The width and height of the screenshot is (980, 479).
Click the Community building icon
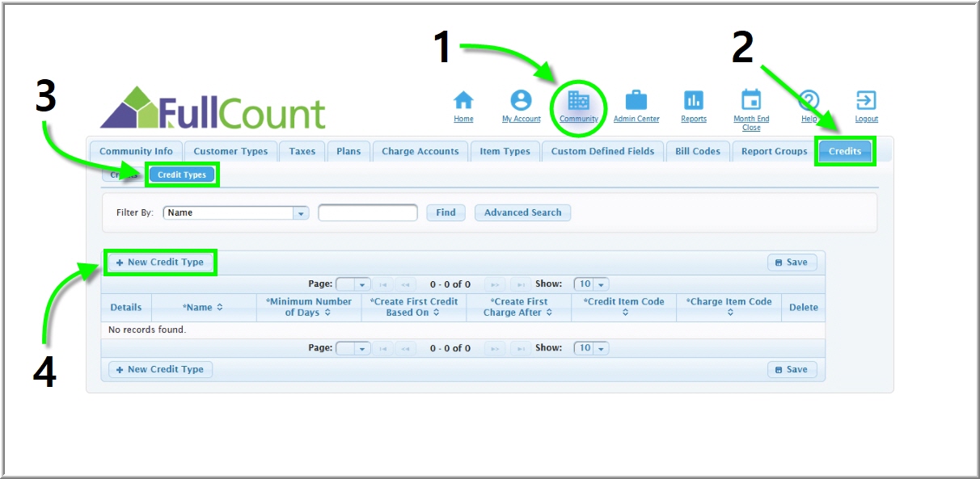point(579,101)
